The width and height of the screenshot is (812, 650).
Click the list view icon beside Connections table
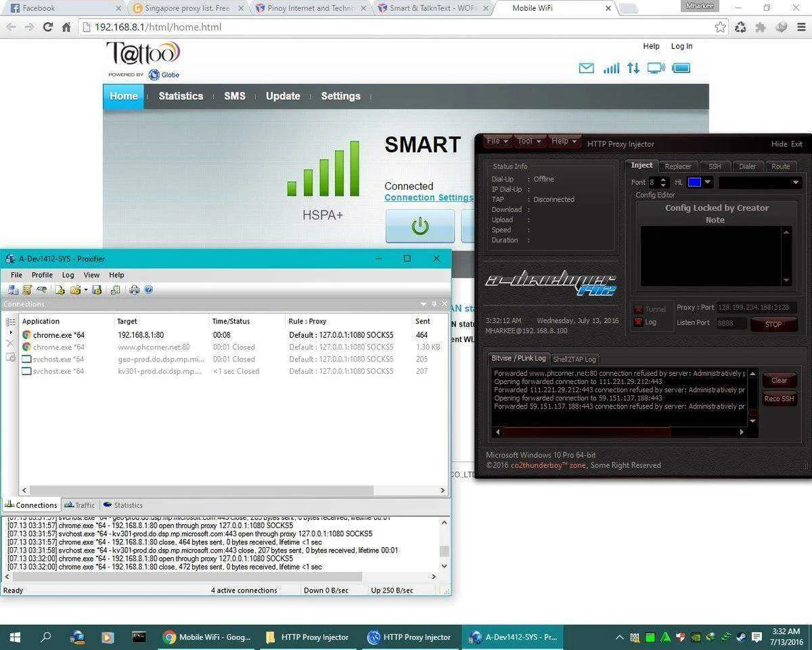pyautogui.click(x=11, y=322)
